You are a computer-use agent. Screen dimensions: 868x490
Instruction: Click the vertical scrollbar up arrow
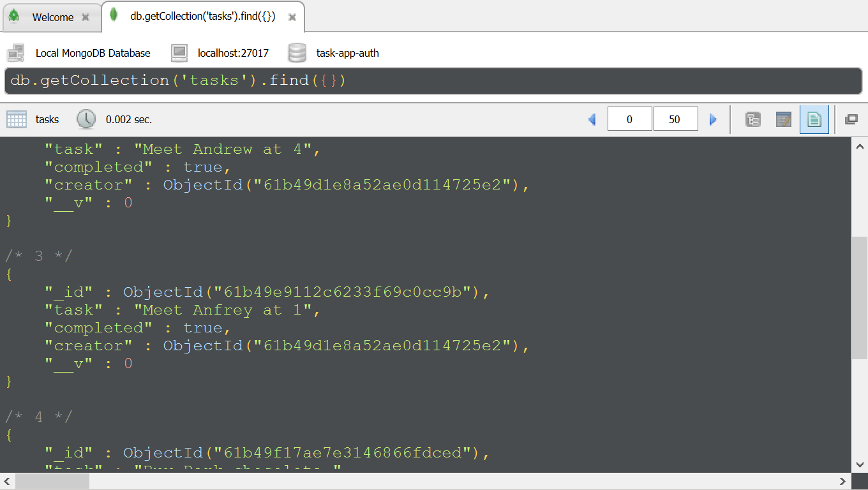(860, 147)
